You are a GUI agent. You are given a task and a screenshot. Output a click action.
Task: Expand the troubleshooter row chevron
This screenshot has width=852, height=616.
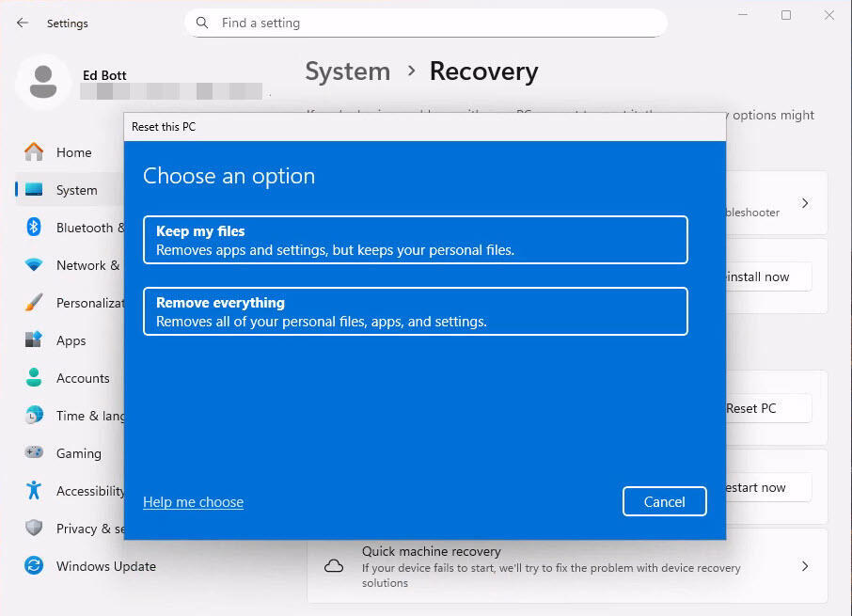click(x=804, y=203)
